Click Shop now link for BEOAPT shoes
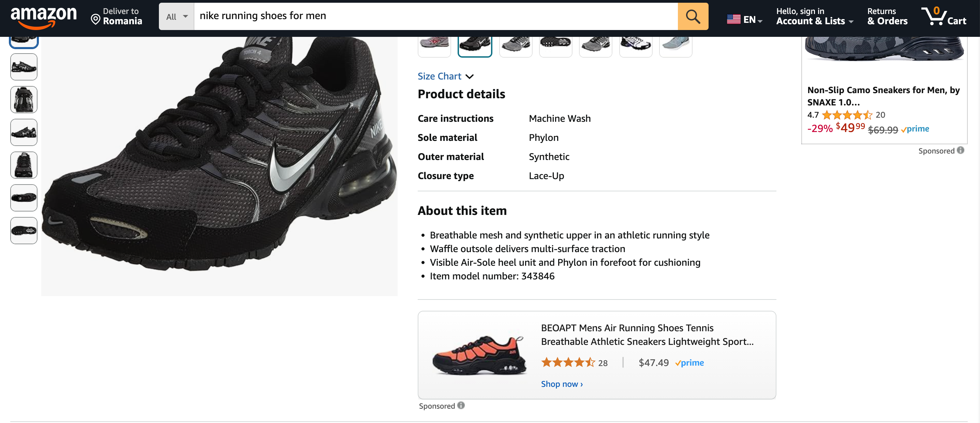Viewport: 980px width, 423px height. 562,384
